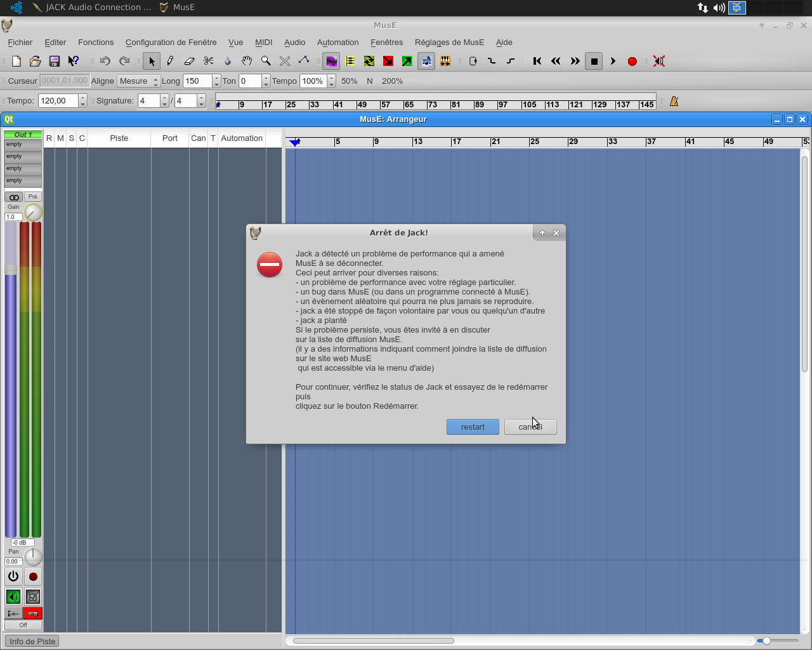Select the mute parts cross tool

pyautogui.click(x=285, y=61)
